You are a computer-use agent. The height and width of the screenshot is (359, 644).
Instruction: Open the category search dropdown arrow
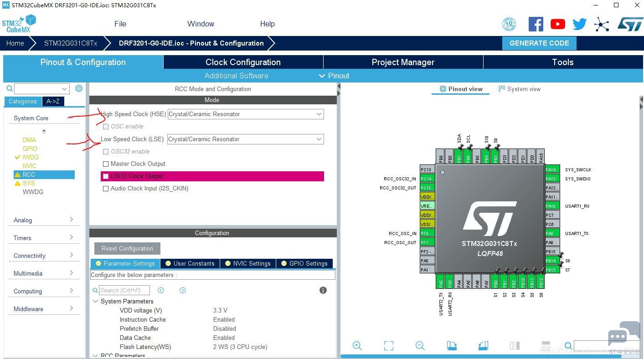[x=64, y=89]
